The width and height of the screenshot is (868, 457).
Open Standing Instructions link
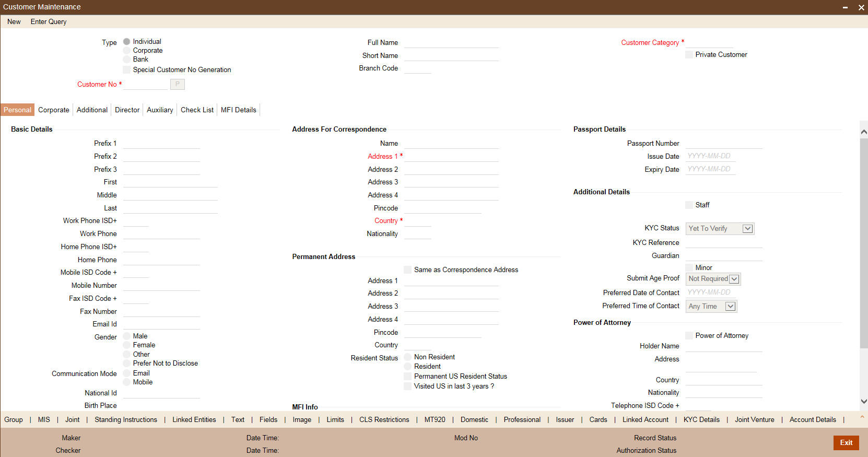tap(126, 419)
